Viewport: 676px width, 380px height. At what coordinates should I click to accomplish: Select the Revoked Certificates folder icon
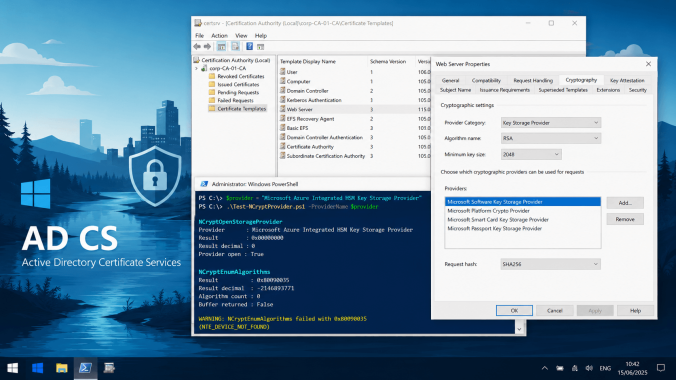pos(212,76)
